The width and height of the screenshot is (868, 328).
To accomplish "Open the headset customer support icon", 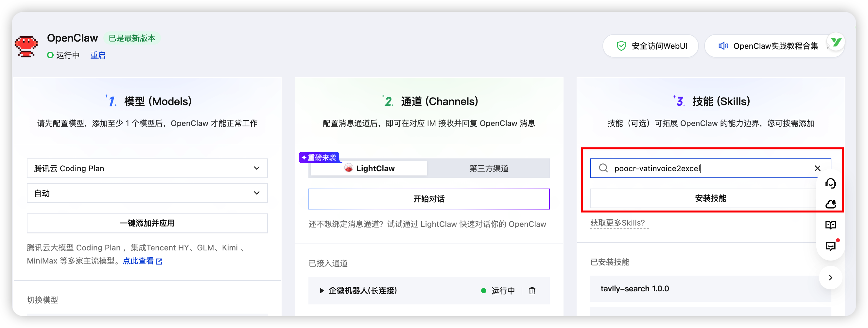I will point(830,183).
